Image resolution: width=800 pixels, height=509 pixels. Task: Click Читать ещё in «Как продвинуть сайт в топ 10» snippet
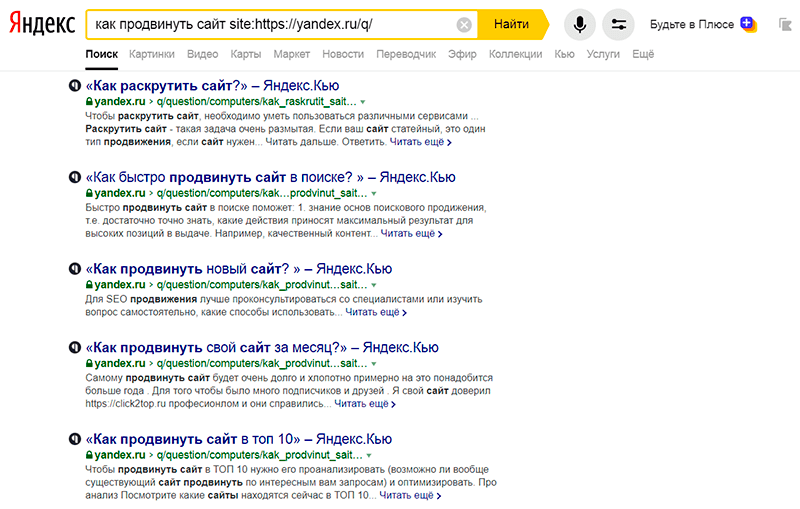click(x=410, y=495)
